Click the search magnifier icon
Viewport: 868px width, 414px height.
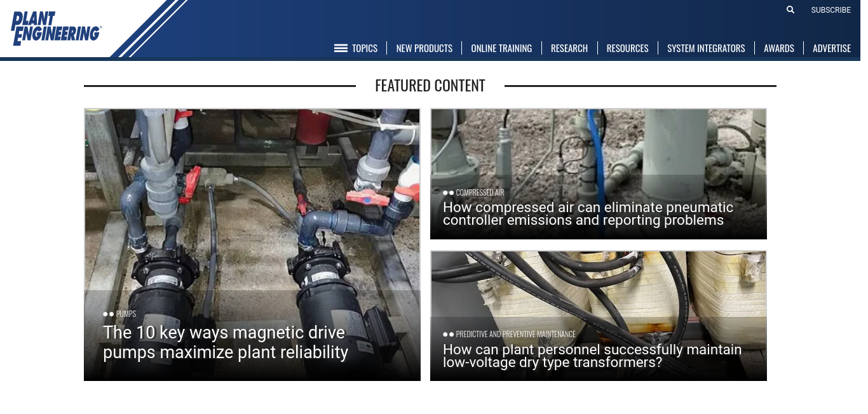(790, 10)
